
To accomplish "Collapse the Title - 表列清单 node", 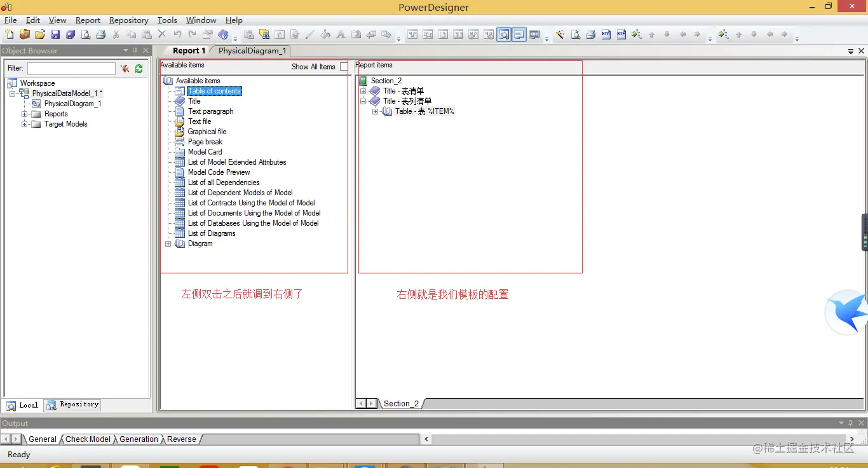I will pos(363,101).
